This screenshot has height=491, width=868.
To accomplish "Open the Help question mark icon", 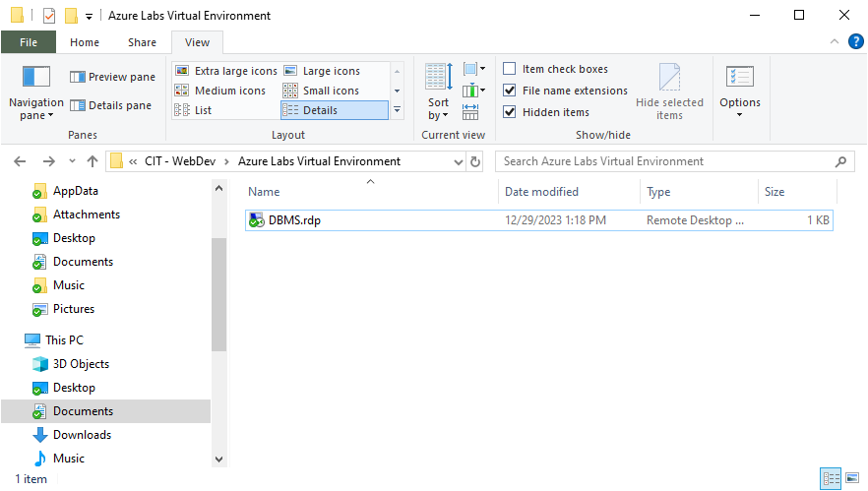I will pos(856,41).
